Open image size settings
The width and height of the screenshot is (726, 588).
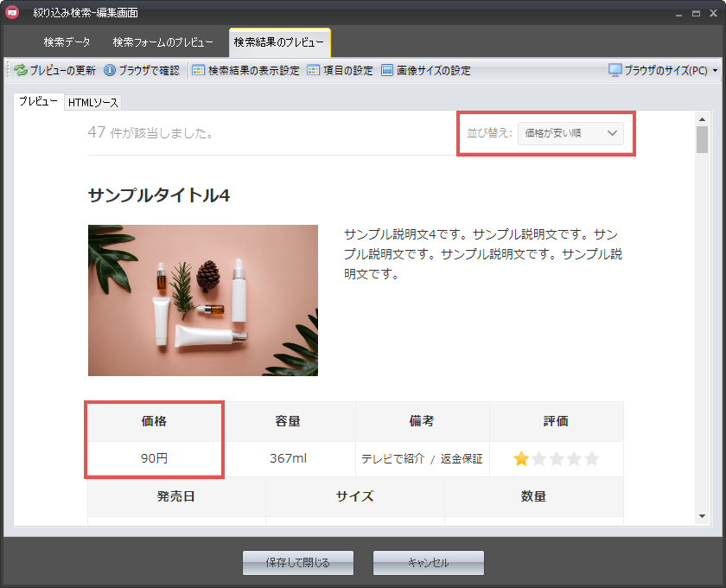[387, 71]
